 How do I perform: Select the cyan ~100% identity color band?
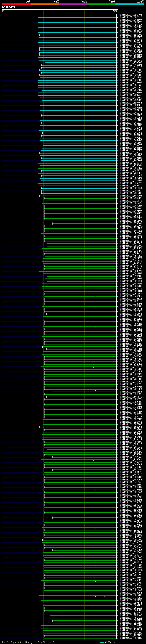(x=130, y=4)
